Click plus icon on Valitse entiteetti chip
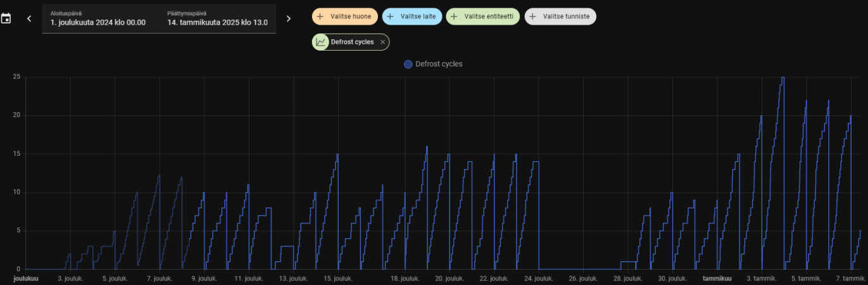This screenshot has height=285, width=868. coord(454,16)
